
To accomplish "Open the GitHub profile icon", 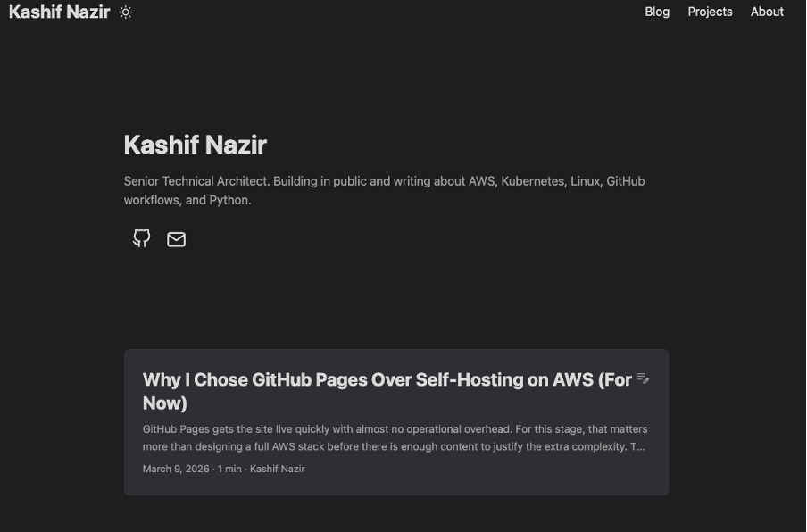I will 142,238.
